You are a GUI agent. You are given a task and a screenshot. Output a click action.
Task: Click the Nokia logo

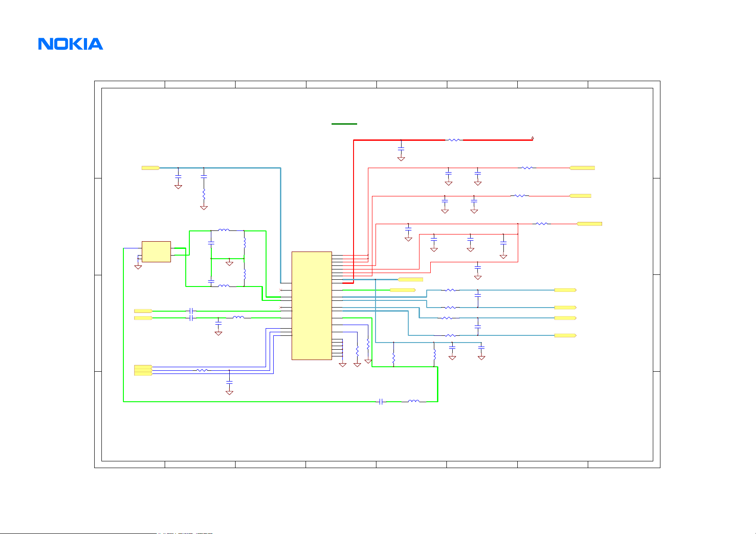coord(70,44)
